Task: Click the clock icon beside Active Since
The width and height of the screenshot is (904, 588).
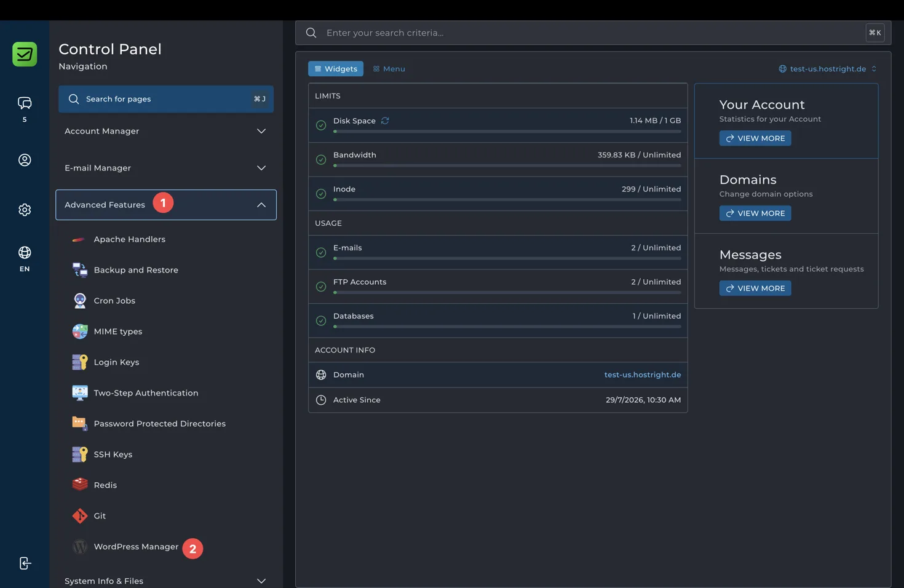Action: coord(321,400)
